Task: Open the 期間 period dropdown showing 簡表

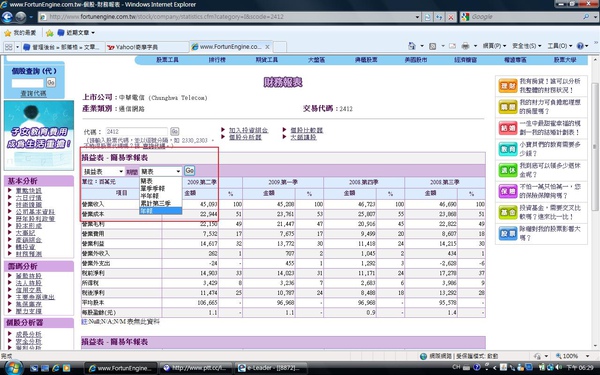Action: point(160,171)
